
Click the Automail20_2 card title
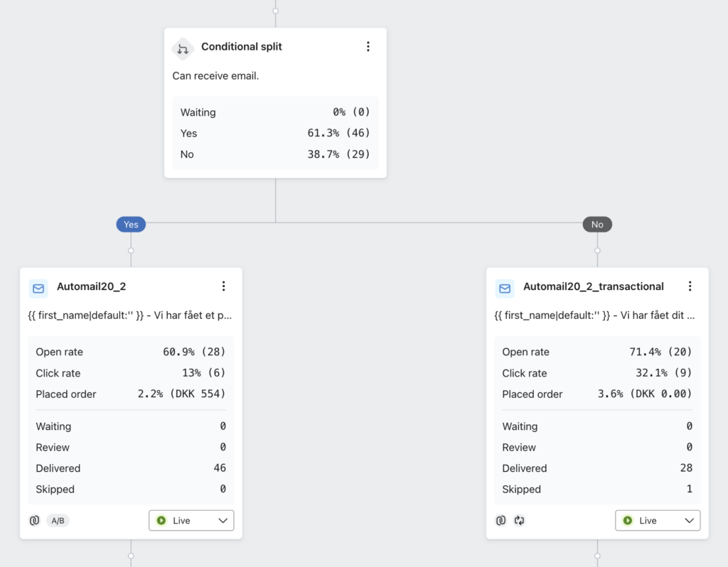point(91,286)
